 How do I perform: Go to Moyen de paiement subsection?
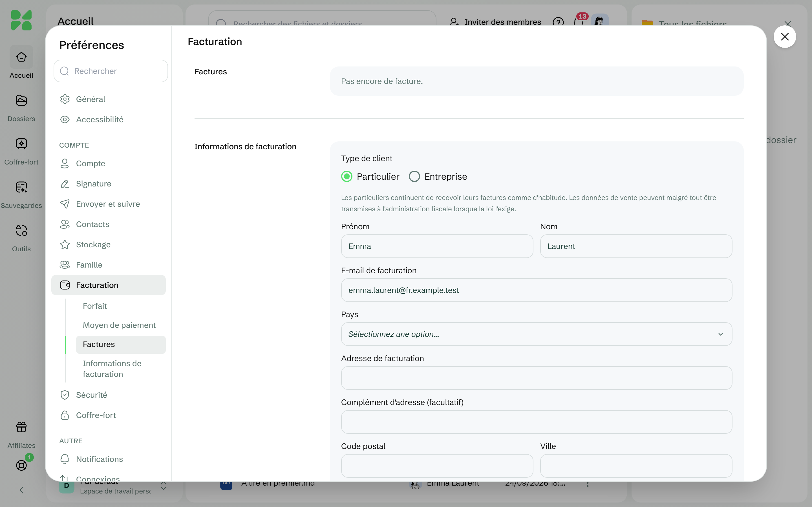tap(119, 325)
